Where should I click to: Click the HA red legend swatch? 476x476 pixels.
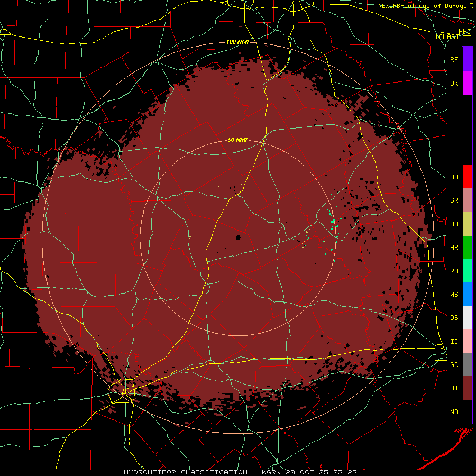(467, 177)
